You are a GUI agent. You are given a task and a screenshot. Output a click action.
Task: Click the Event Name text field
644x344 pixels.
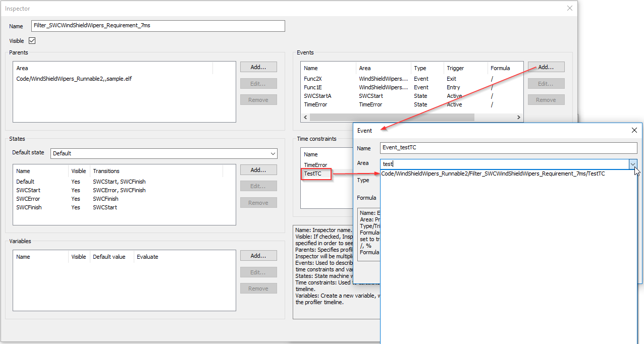pos(508,148)
